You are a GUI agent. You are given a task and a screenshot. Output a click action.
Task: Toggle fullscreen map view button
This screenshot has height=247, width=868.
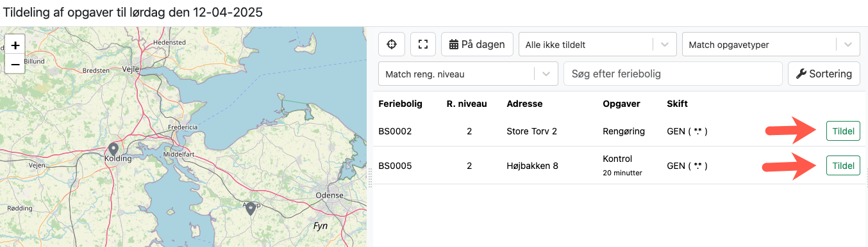pos(423,44)
